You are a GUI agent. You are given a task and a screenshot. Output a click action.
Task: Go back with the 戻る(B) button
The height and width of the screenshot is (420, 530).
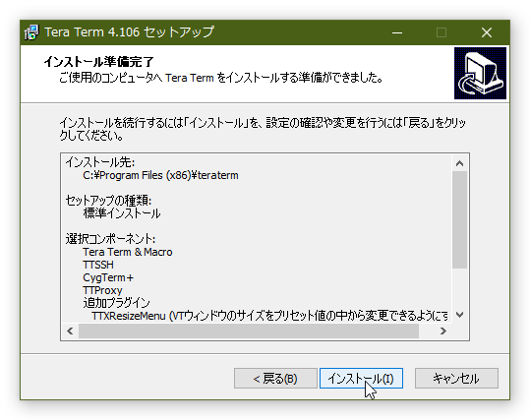click(x=275, y=378)
